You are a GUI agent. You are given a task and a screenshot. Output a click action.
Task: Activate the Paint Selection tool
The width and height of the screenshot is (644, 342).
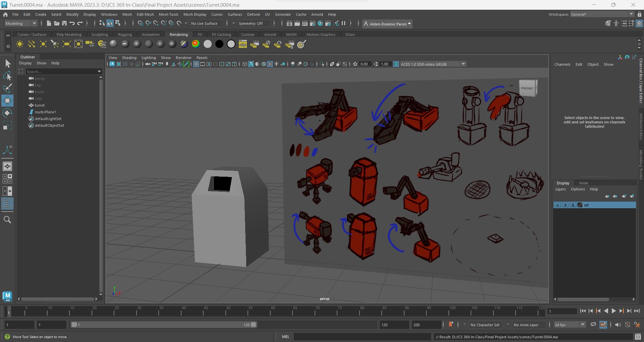[7, 88]
